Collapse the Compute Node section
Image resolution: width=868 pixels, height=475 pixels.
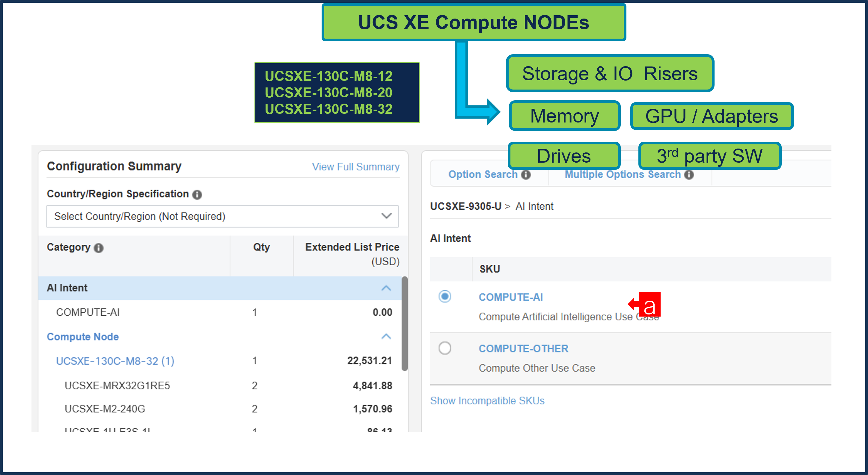point(386,337)
